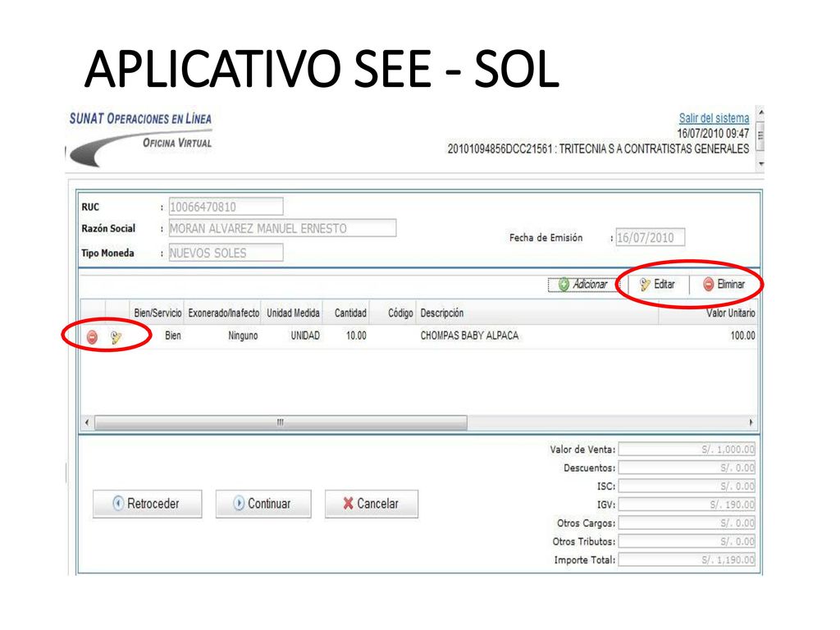Proceed with the Continuar button
This screenshot has height=630, width=840.
tap(263, 504)
